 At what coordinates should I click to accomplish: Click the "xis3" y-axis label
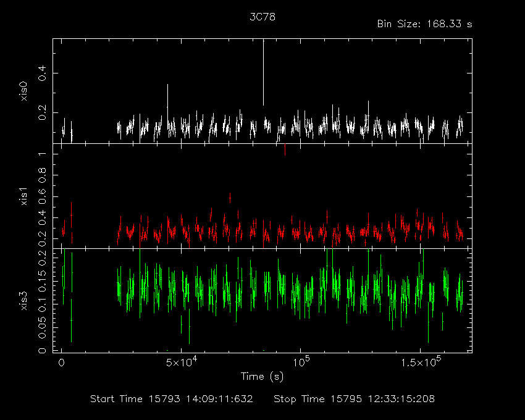pyautogui.click(x=23, y=300)
